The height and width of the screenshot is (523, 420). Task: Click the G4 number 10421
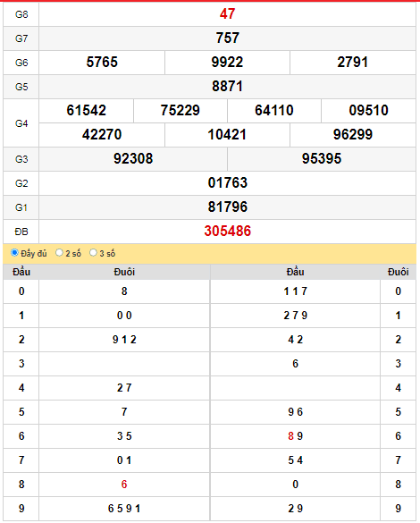(x=227, y=135)
